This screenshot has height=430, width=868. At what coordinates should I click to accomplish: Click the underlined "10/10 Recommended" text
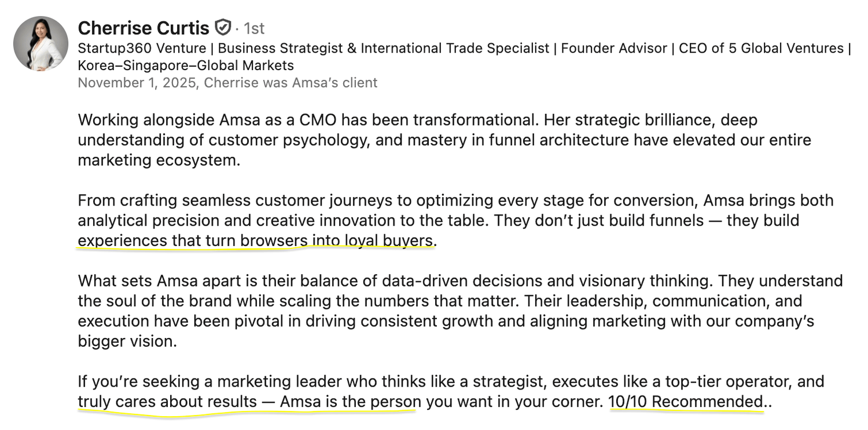685,402
